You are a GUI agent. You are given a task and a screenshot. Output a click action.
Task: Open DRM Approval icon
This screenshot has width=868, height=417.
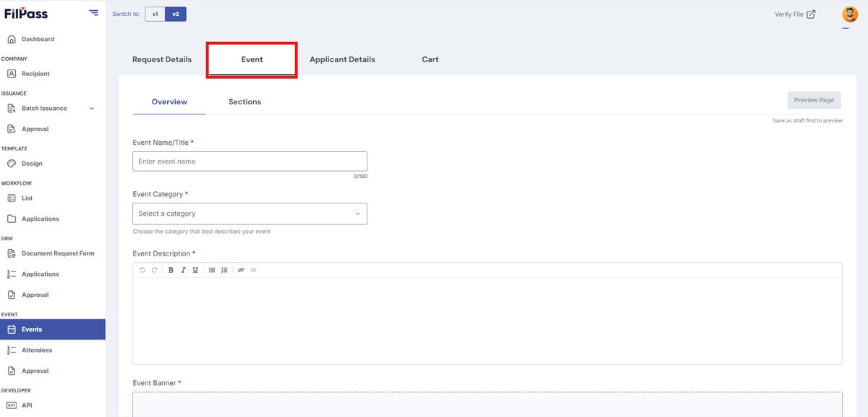coord(12,295)
